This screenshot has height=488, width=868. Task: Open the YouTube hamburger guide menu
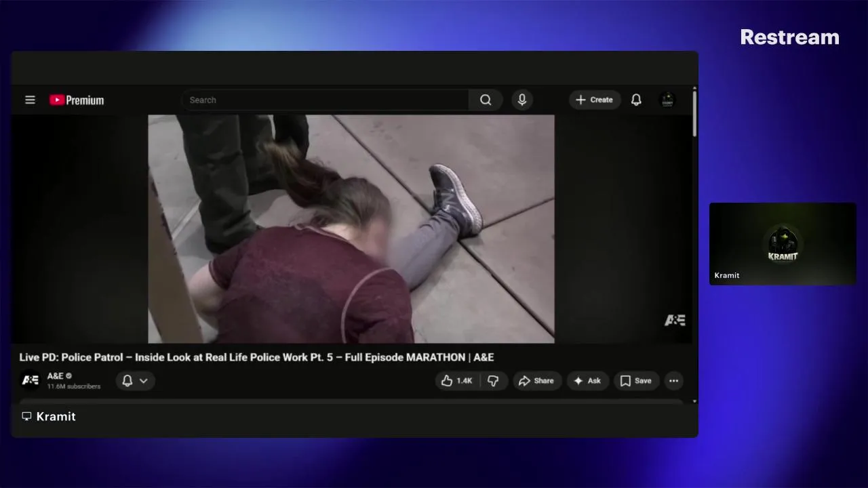coord(30,100)
